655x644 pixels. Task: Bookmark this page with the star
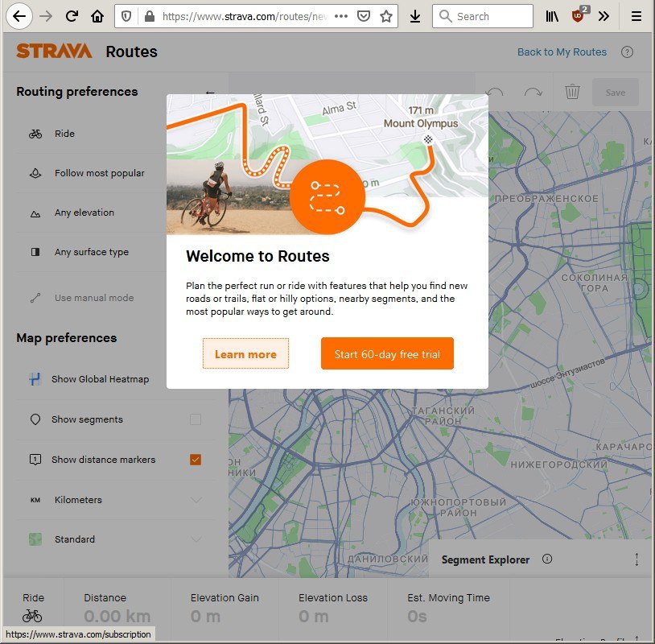click(x=386, y=16)
